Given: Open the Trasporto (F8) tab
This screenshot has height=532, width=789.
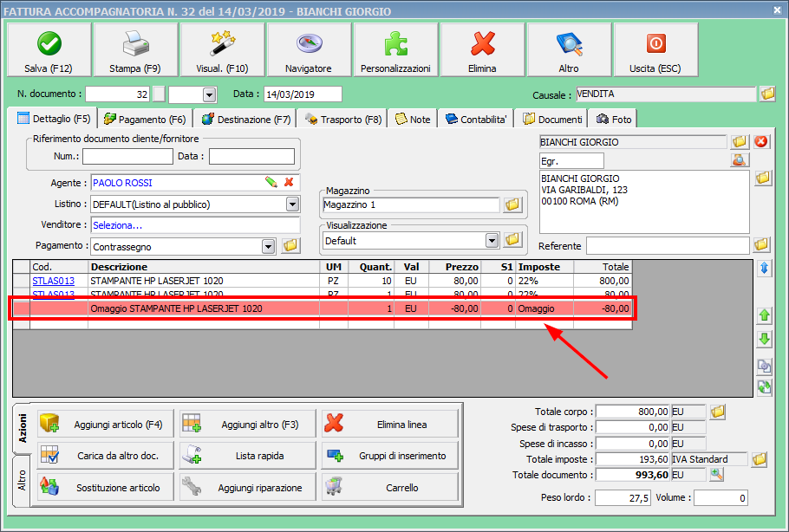Looking at the screenshot, I should pos(343,120).
